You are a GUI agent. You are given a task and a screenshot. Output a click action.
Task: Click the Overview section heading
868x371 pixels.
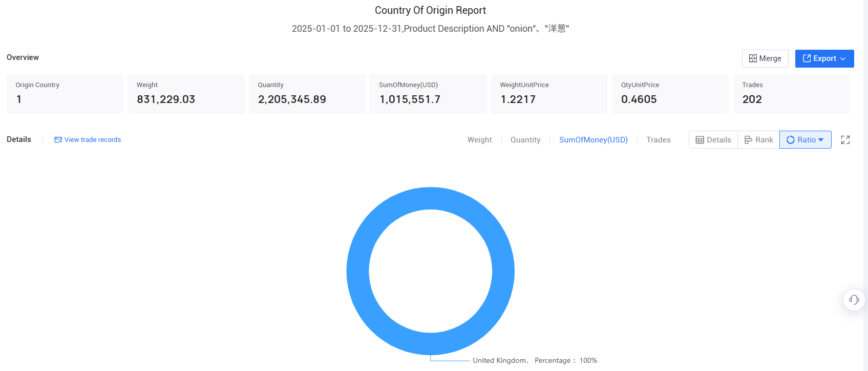pyautogui.click(x=23, y=57)
